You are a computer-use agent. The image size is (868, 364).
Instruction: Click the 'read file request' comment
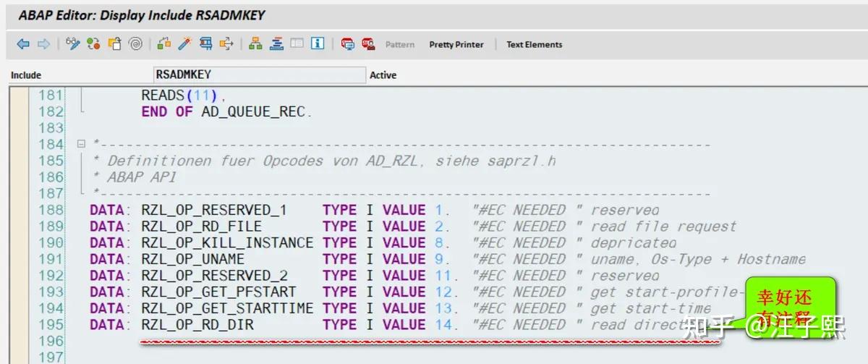[663, 227]
